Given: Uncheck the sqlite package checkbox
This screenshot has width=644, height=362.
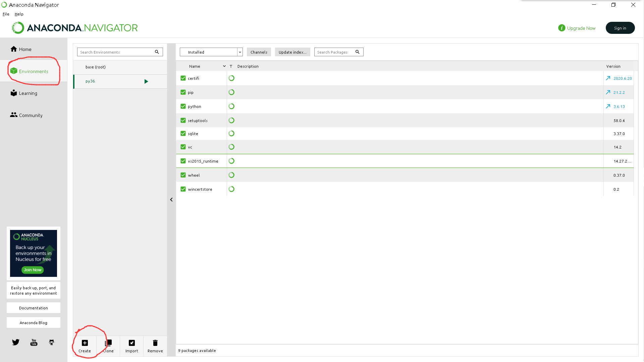Looking at the screenshot, I should (183, 133).
